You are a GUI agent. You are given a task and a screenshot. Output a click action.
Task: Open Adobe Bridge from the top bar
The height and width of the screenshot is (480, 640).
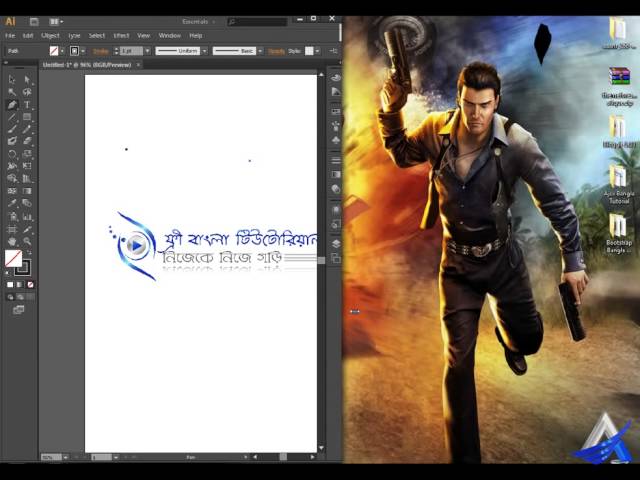click(x=34, y=22)
